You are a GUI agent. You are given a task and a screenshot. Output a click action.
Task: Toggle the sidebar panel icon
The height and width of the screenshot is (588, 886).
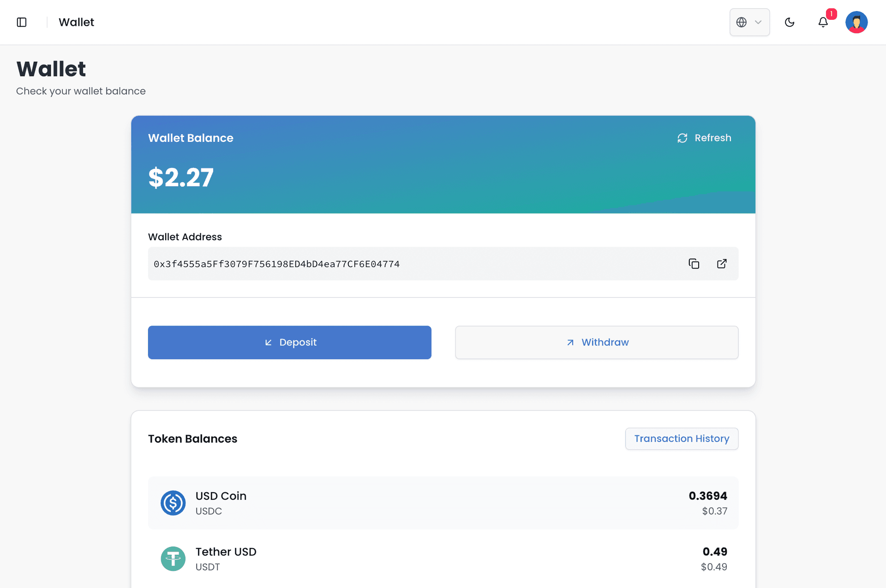point(22,22)
